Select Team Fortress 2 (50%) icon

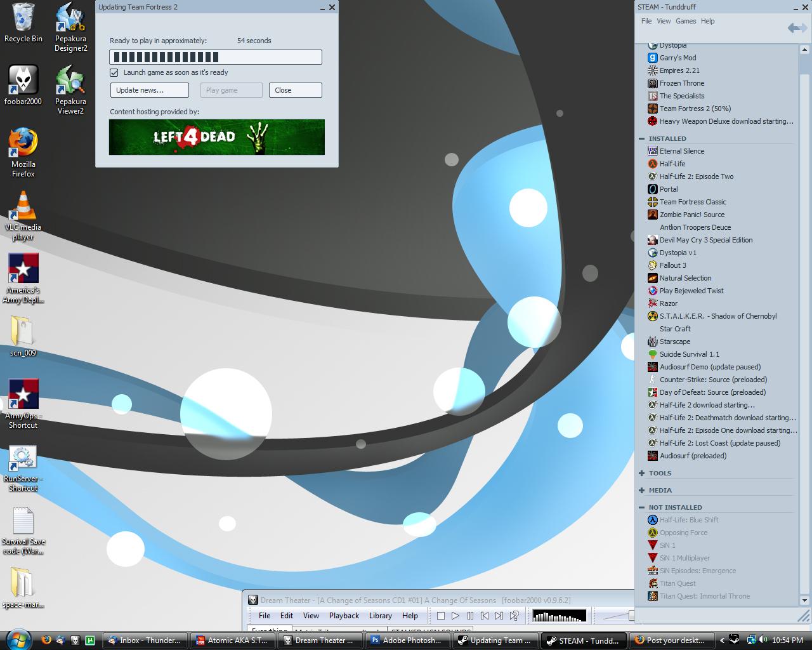pos(653,109)
